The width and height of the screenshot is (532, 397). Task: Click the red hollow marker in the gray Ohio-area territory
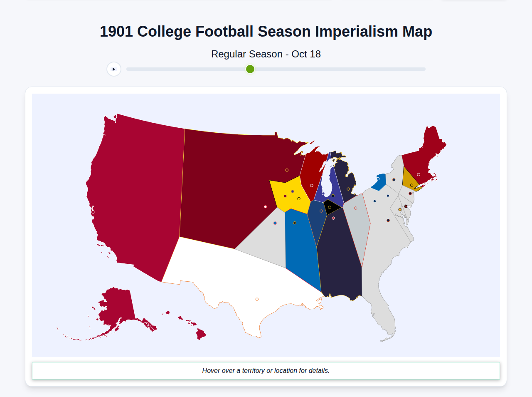coord(356,207)
